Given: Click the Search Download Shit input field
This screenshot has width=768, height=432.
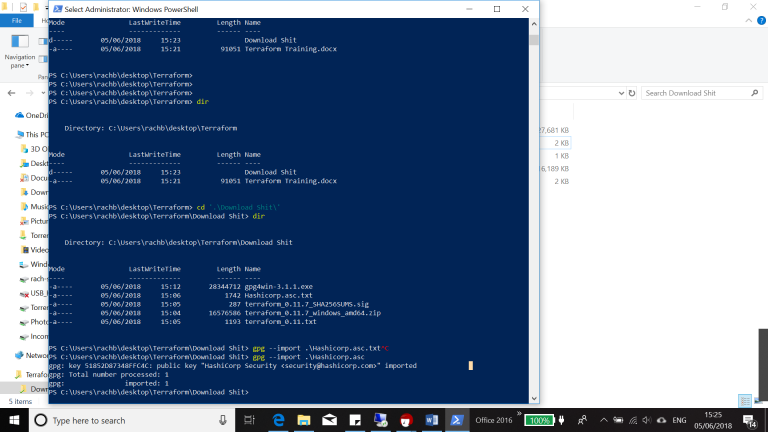Looking at the screenshot, I should [x=696, y=93].
